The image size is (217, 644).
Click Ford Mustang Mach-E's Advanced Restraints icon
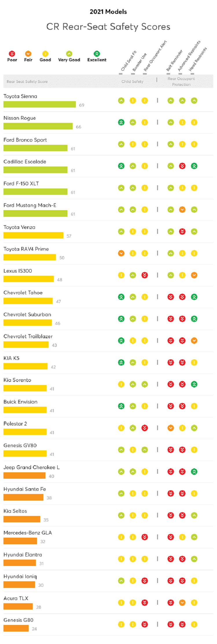[182, 210]
